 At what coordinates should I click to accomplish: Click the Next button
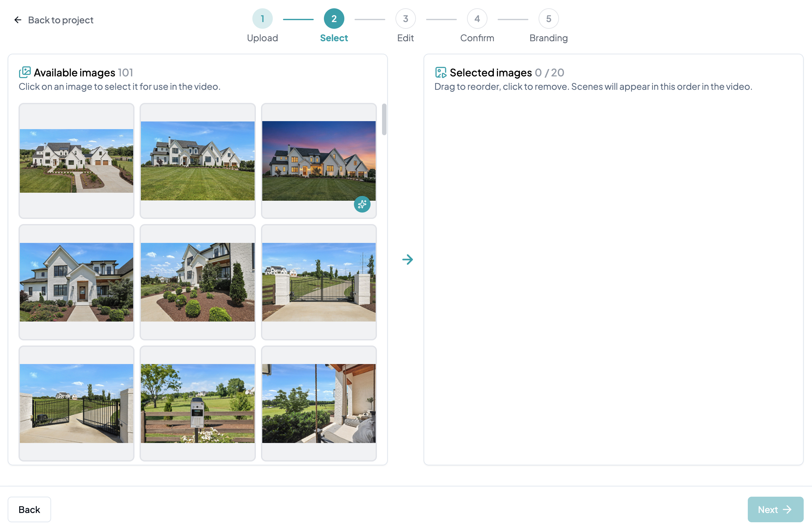point(775,509)
